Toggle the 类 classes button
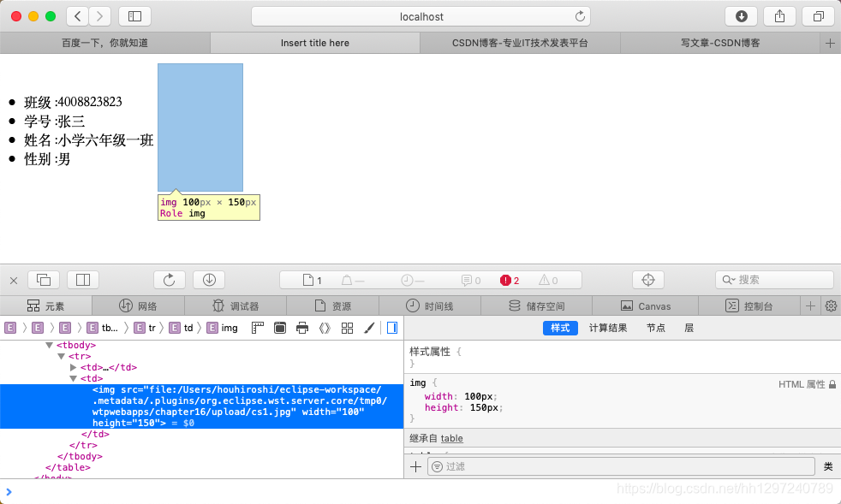Image resolution: width=841 pixels, height=504 pixels. coord(828,466)
